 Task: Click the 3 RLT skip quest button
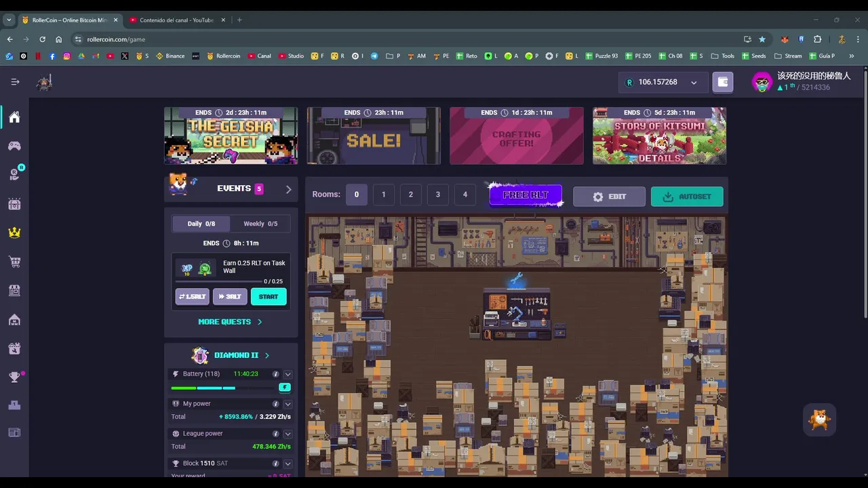[230, 297]
